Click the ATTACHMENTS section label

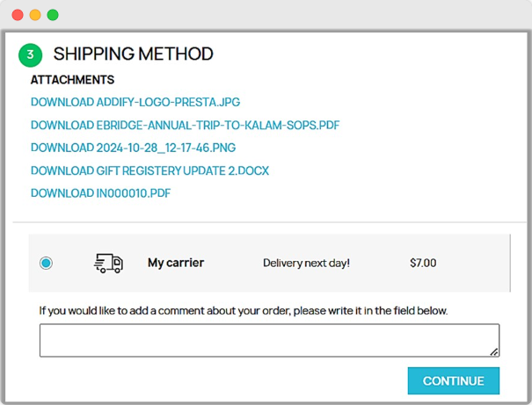pos(72,80)
